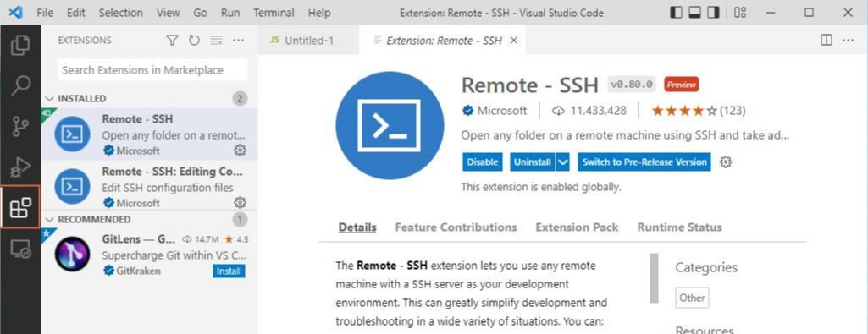Collapse the INSTALLED section
Image resolution: width=868 pixels, height=334 pixels.
click(x=49, y=98)
